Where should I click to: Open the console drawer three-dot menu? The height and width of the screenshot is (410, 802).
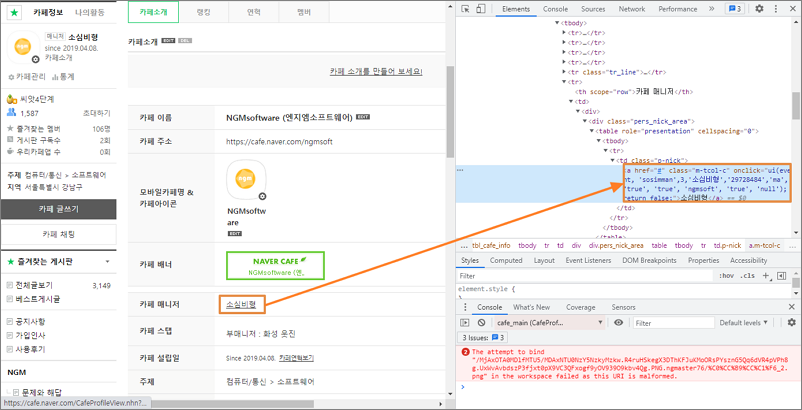point(464,307)
